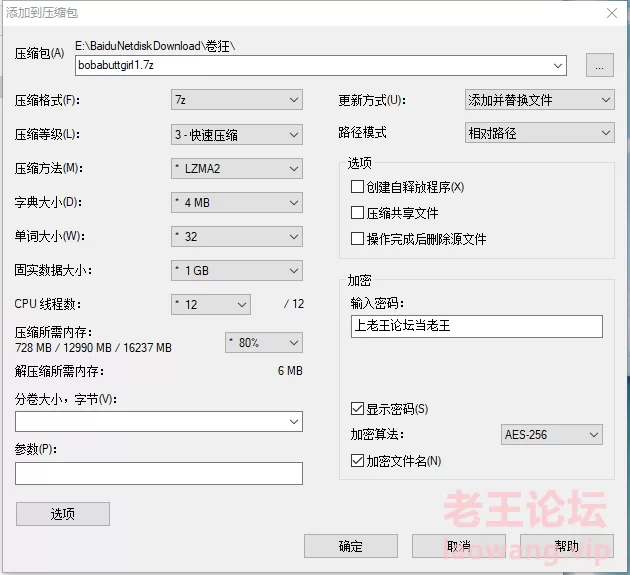630x575 pixels.
Task: Click the 帮助 button
Action: click(567, 546)
